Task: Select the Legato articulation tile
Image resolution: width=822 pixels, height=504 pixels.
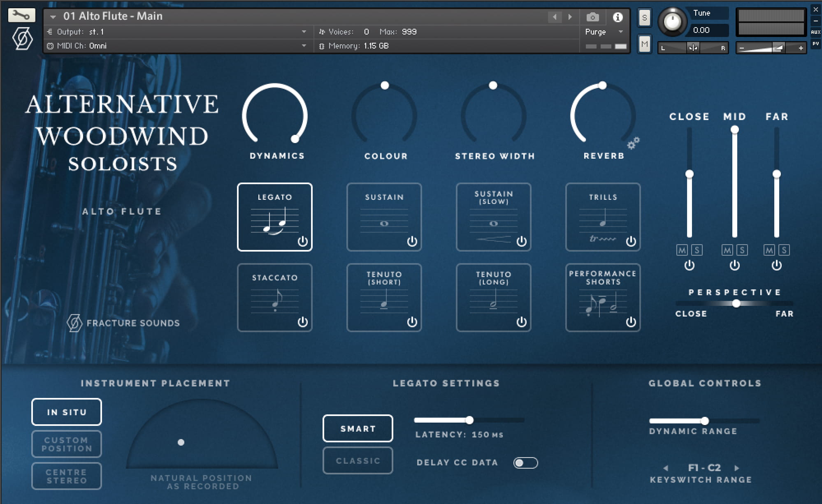Action: pos(275,217)
